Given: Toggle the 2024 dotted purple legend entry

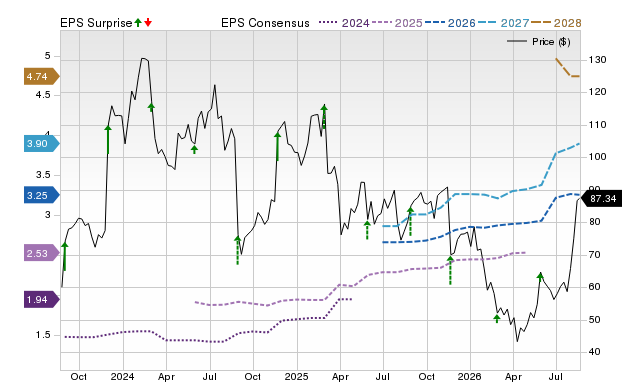Looking at the screenshot, I should pos(344,23).
